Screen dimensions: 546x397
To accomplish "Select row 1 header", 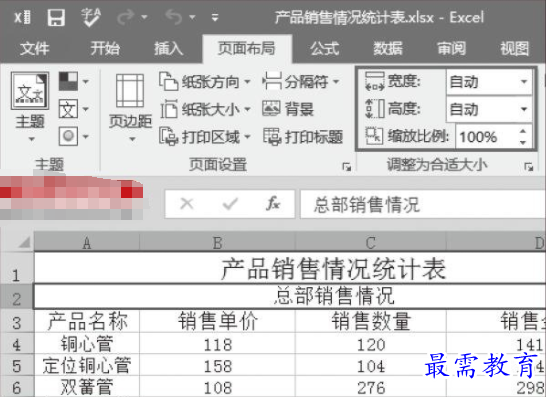I will pos(16,267).
